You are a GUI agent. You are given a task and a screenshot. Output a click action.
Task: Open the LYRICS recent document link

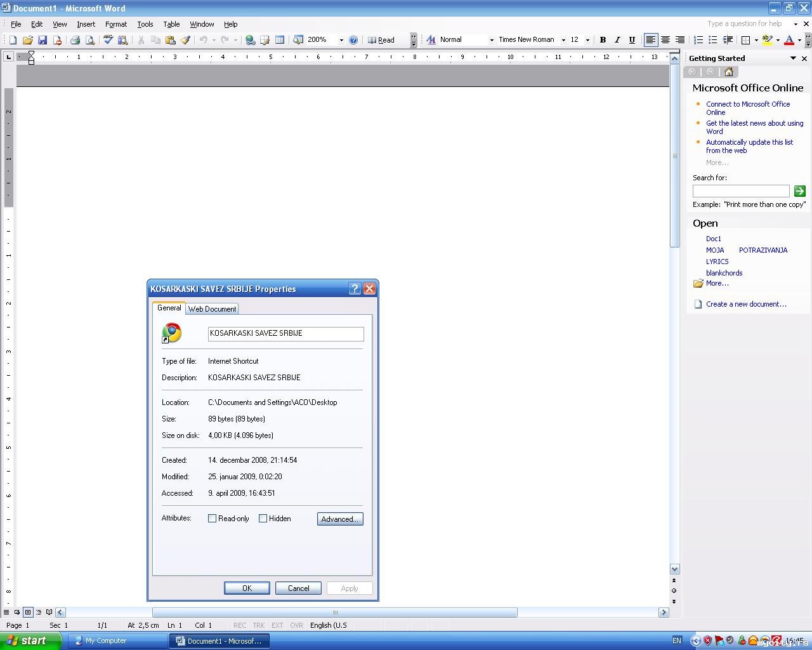click(x=717, y=262)
